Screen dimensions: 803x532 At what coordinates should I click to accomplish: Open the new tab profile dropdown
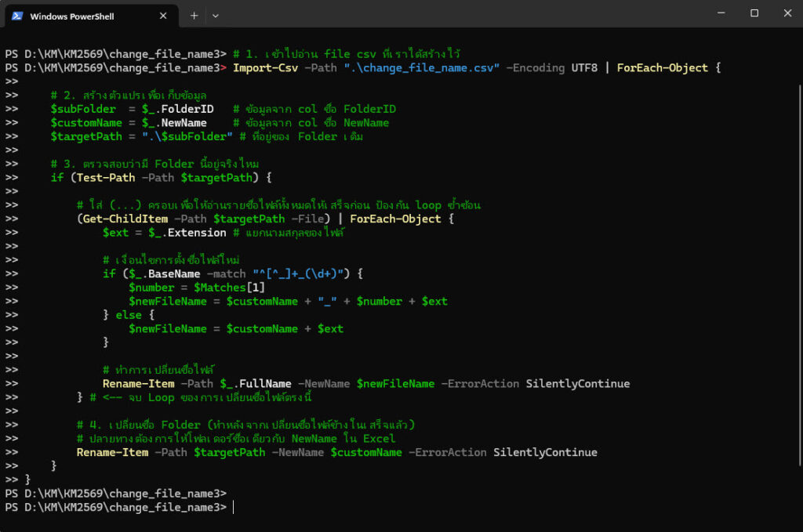(x=215, y=16)
